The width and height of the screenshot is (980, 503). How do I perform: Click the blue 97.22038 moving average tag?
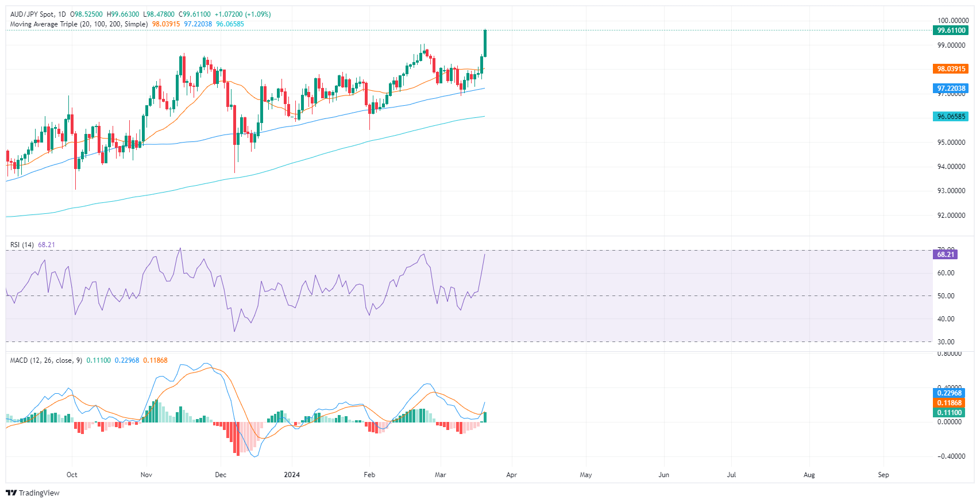tap(951, 89)
